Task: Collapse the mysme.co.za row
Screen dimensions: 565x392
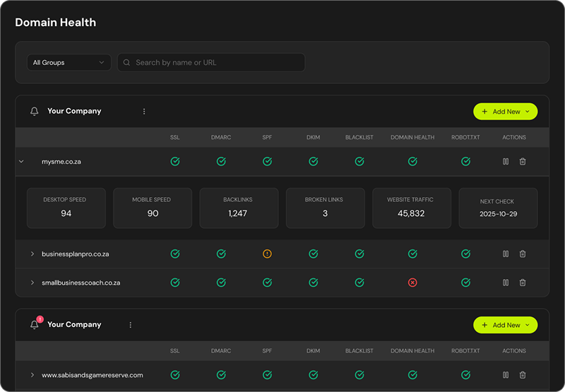Action: pos(21,162)
